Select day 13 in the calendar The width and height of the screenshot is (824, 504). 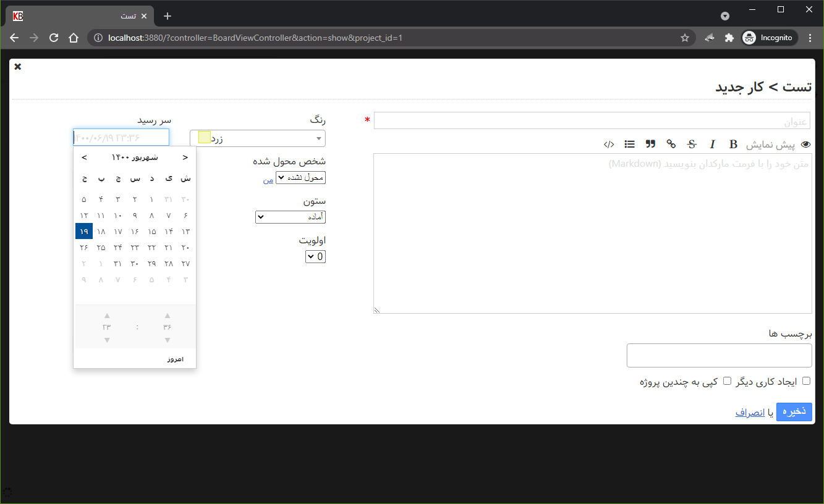[185, 232]
